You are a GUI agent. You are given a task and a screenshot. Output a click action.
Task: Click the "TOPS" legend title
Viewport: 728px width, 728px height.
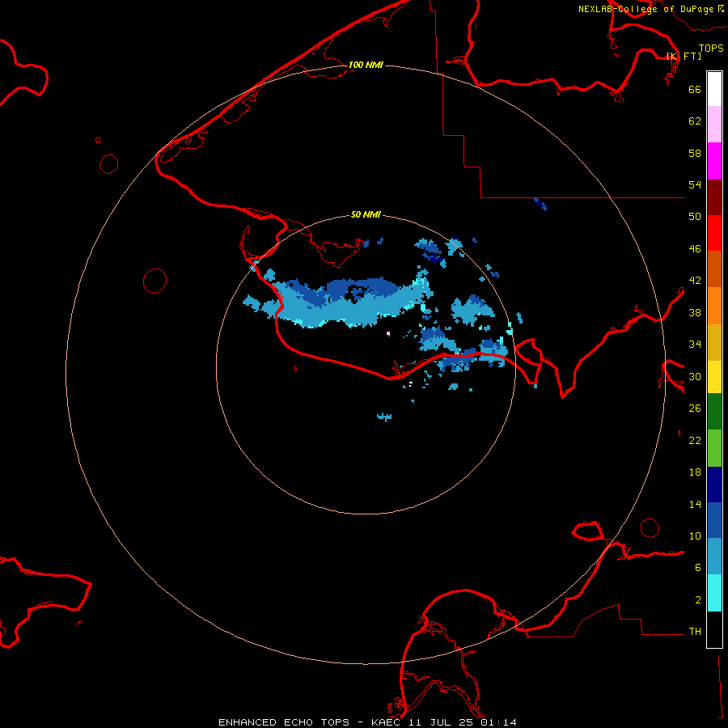click(x=711, y=48)
